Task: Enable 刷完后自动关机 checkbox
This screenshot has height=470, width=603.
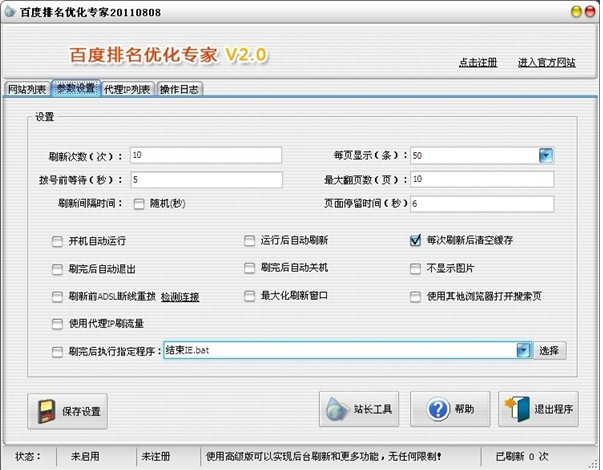Action: (x=250, y=268)
